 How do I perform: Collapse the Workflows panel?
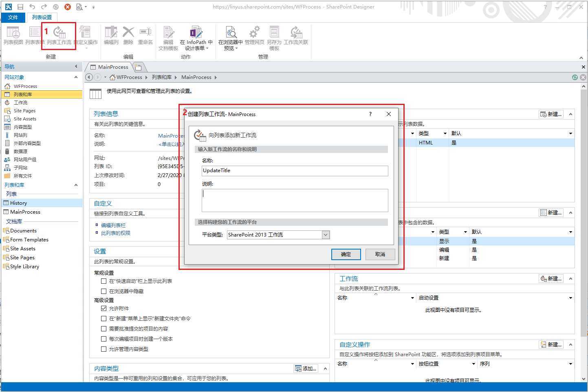click(570, 278)
